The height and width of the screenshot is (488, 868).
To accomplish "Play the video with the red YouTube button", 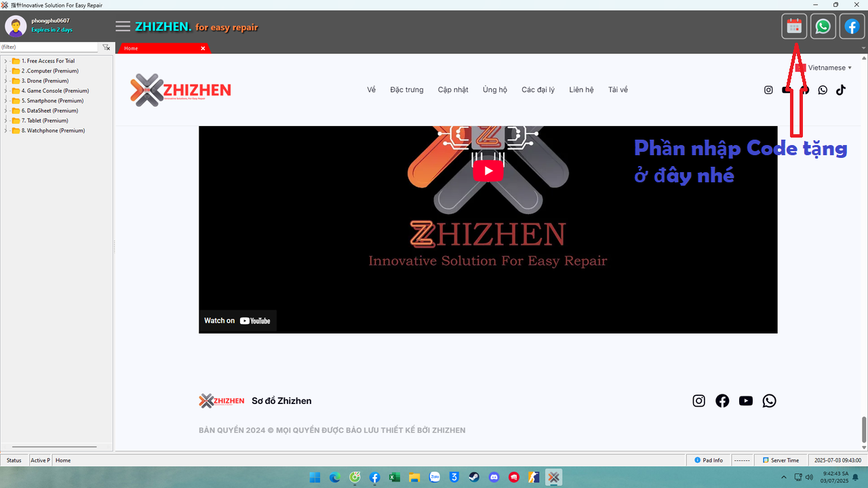I will (488, 170).
